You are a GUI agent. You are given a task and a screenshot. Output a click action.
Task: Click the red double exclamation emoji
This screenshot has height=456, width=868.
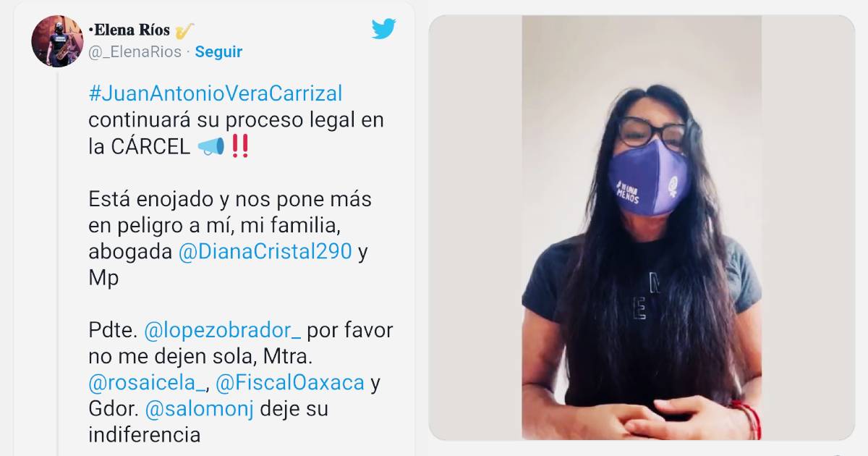[x=240, y=147]
